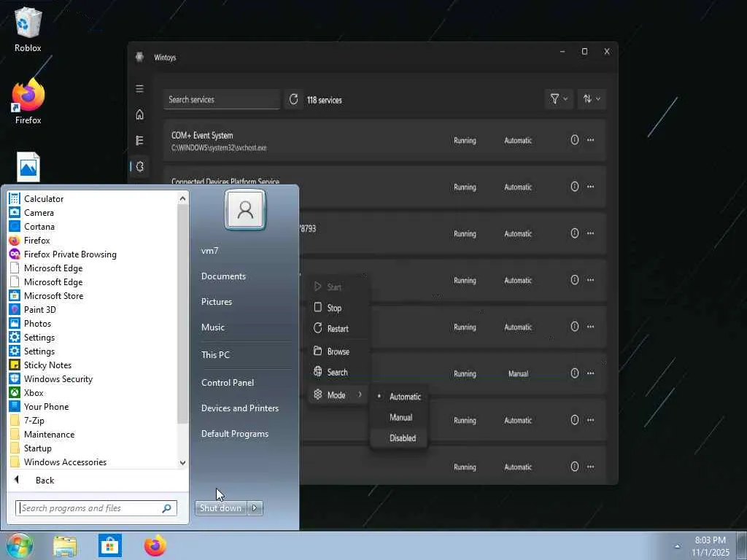This screenshot has height=560, width=747.
Task: Open the Wintoys Apps list sidebar icon
Action: 139,141
